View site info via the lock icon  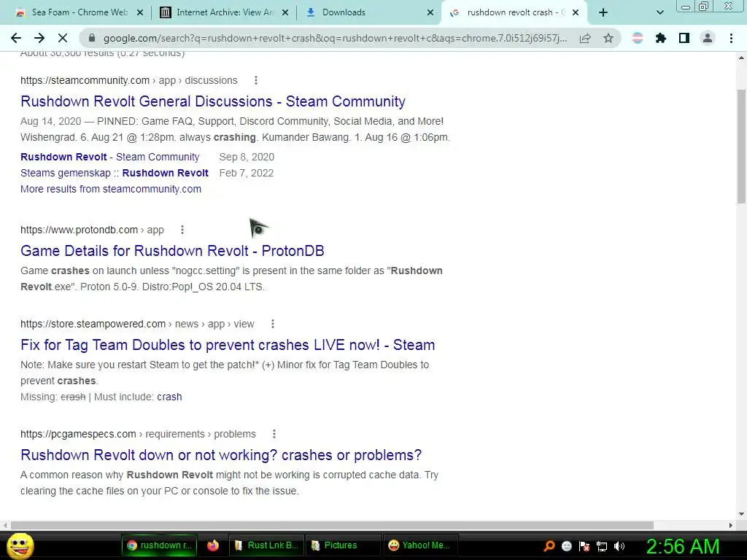92,38
